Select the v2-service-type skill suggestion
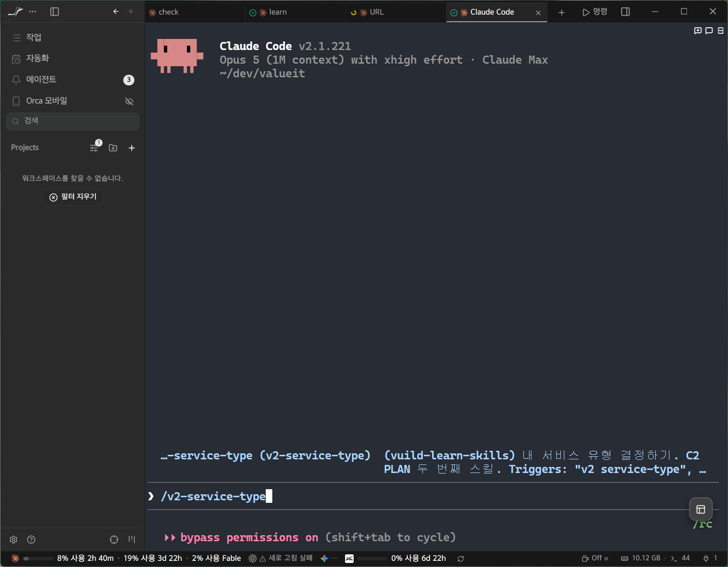Image resolution: width=728 pixels, height=567 pixels. click(433, 462)
